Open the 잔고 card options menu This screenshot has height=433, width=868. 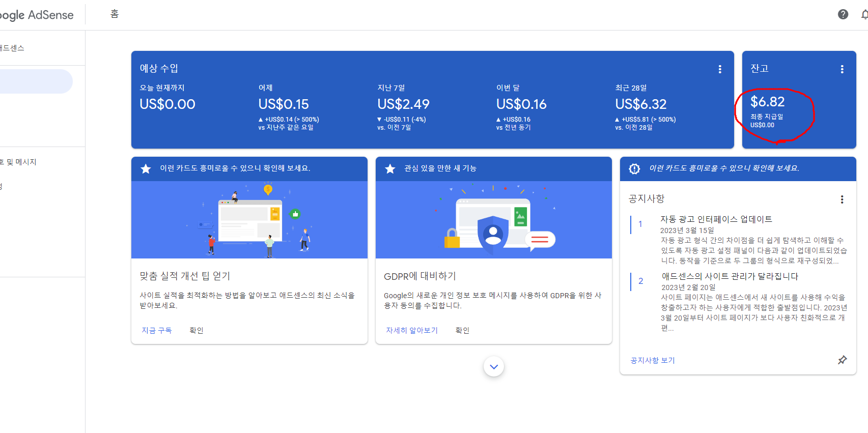pyautogui.click(x=842, y=69)
